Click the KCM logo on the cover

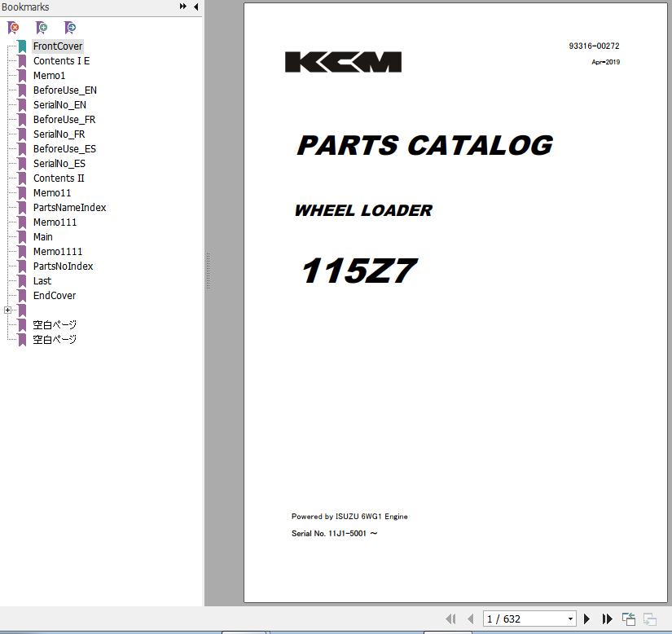coord(343,62)
